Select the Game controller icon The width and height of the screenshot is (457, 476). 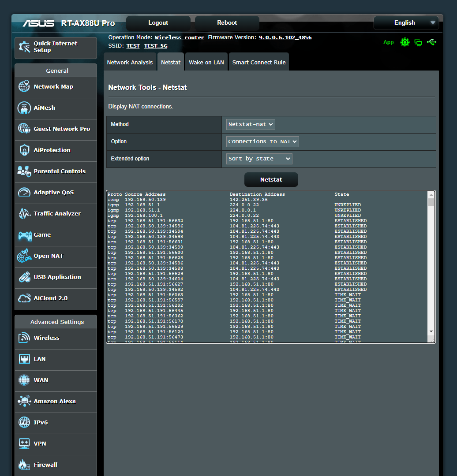tap(24, 235)
